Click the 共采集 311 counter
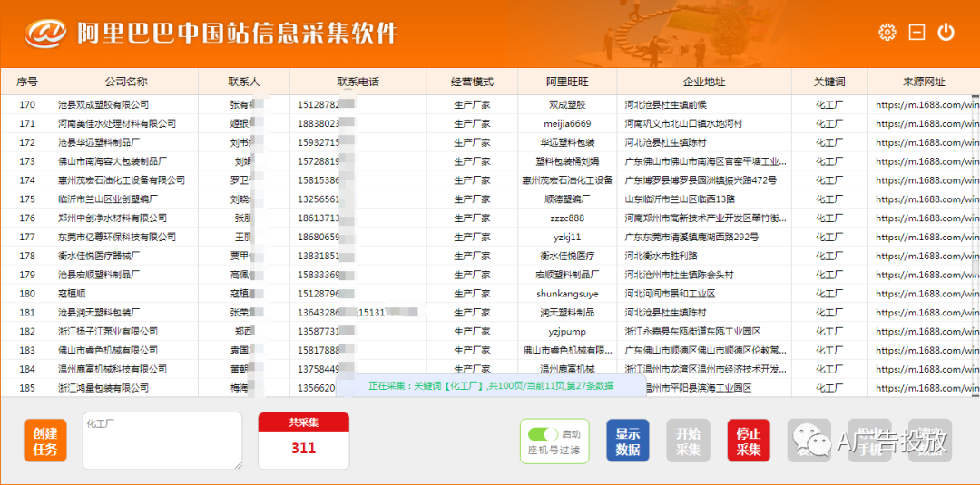The image size is (980, 485). [x=304, y=441]
